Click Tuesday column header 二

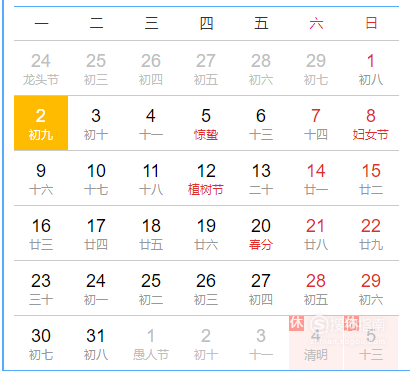click(x=96, y=24)
